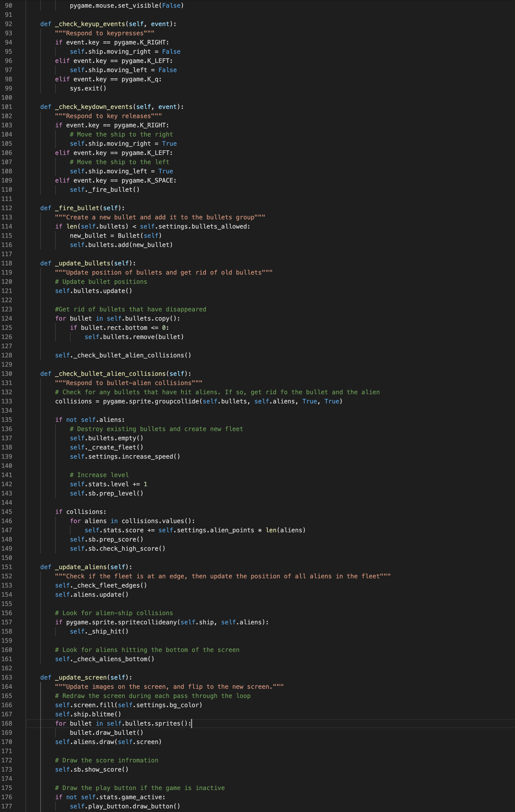Click the "pygame.K_q" constant

[x=140, y=79]
